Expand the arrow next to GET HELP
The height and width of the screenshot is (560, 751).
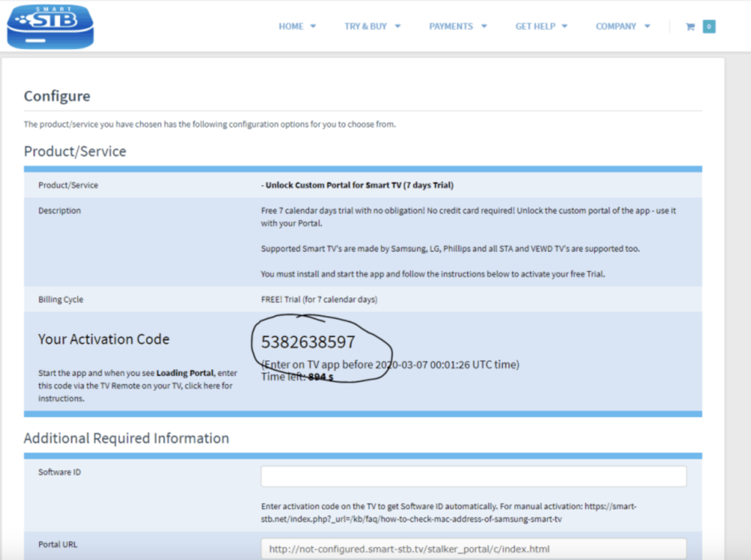[x=565, y=26]
